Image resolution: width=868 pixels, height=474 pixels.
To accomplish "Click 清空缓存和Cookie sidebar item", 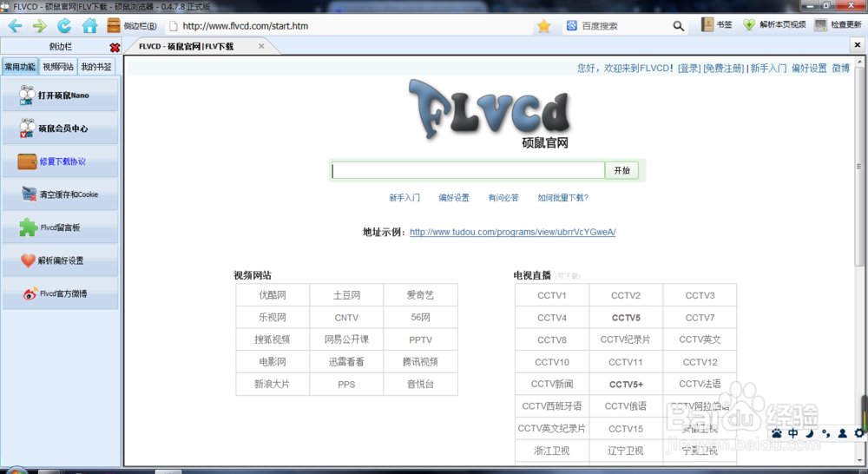I will (60, 194).
